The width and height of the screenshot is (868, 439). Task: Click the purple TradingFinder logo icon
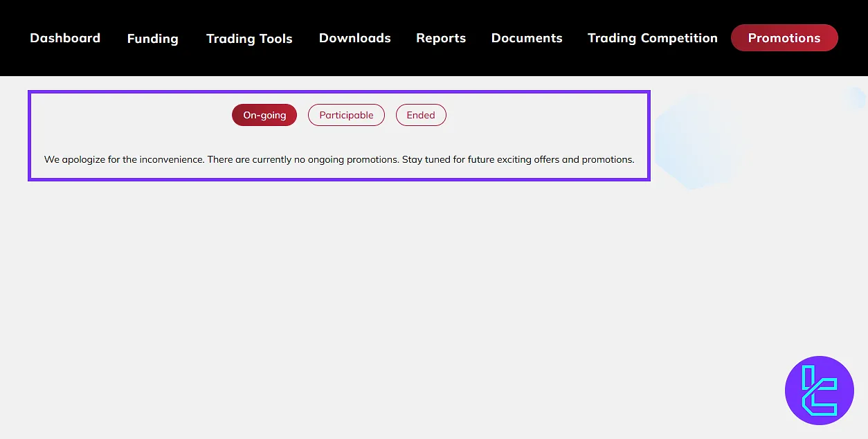(x=819, y=391)
